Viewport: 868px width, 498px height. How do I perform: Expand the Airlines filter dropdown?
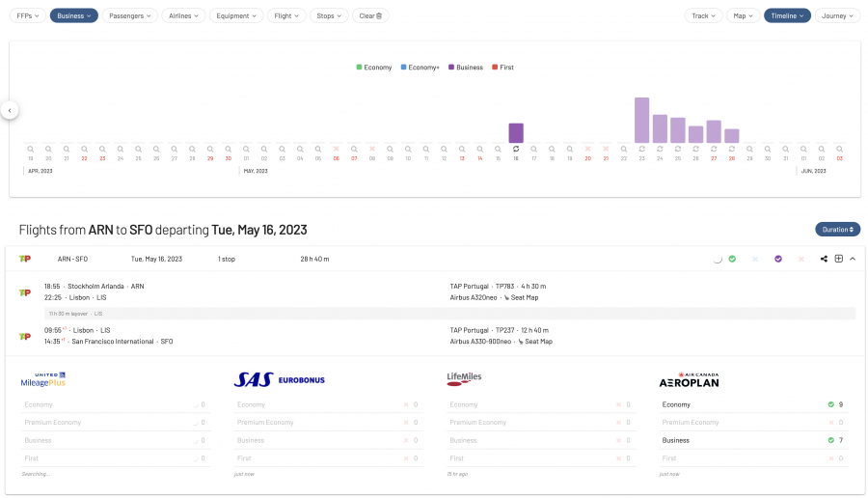[183, 15]
